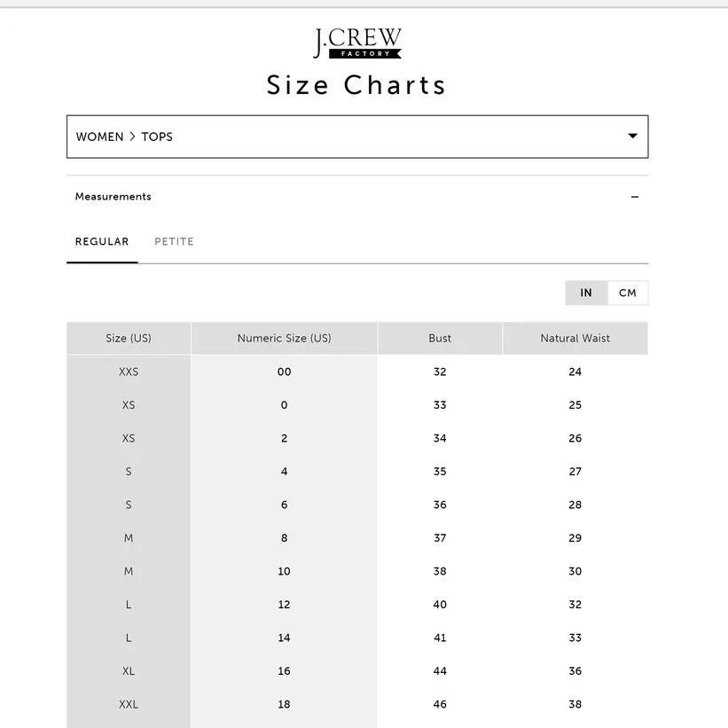Image resolution: width=728 pixels, height=728 pixels.
Task: Toggle units to IN
Action: pos(586,293)
